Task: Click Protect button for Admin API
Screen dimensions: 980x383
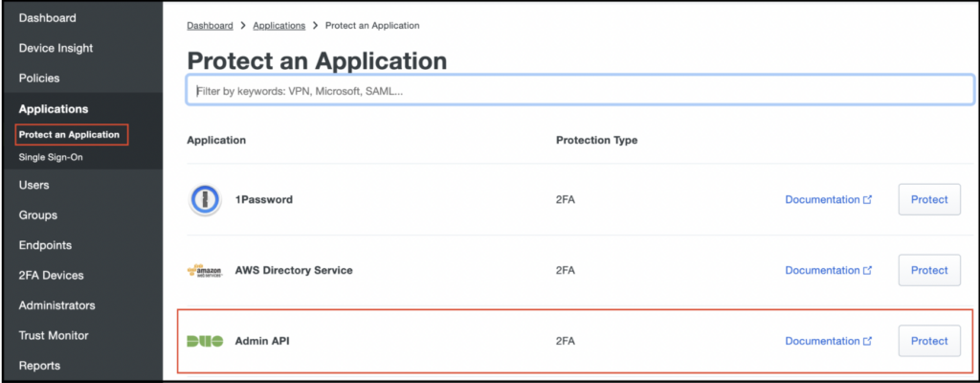Action: (929, 341)
